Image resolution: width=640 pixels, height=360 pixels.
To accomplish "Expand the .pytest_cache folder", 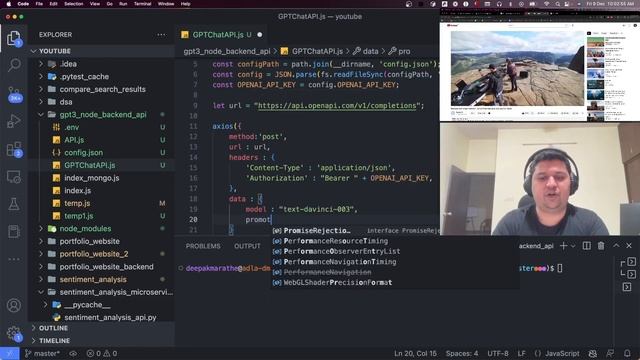I will [x=41, y=76].
